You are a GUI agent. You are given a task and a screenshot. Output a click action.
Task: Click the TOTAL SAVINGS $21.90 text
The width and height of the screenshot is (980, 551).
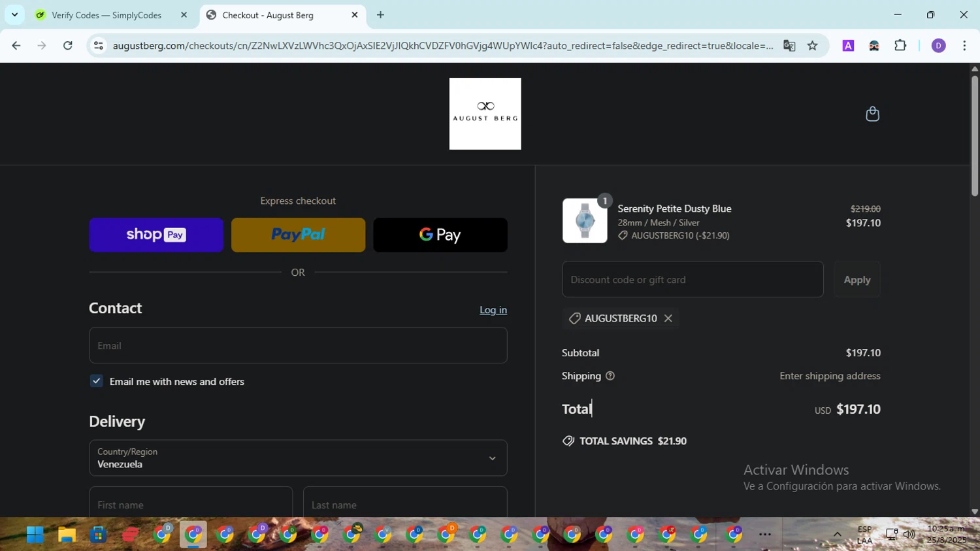pyautogui.click(x=633, y=441)
